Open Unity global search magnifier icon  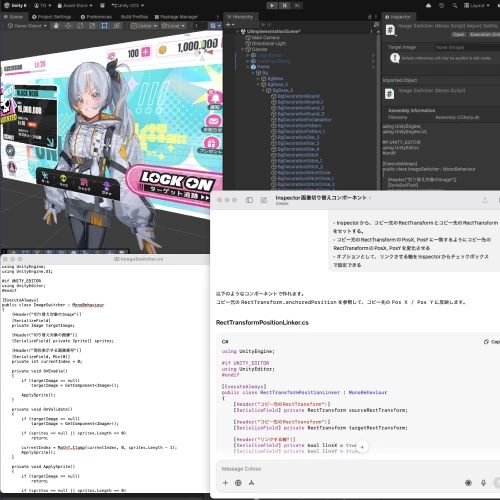pyautogui.click(x=454, y=5)
